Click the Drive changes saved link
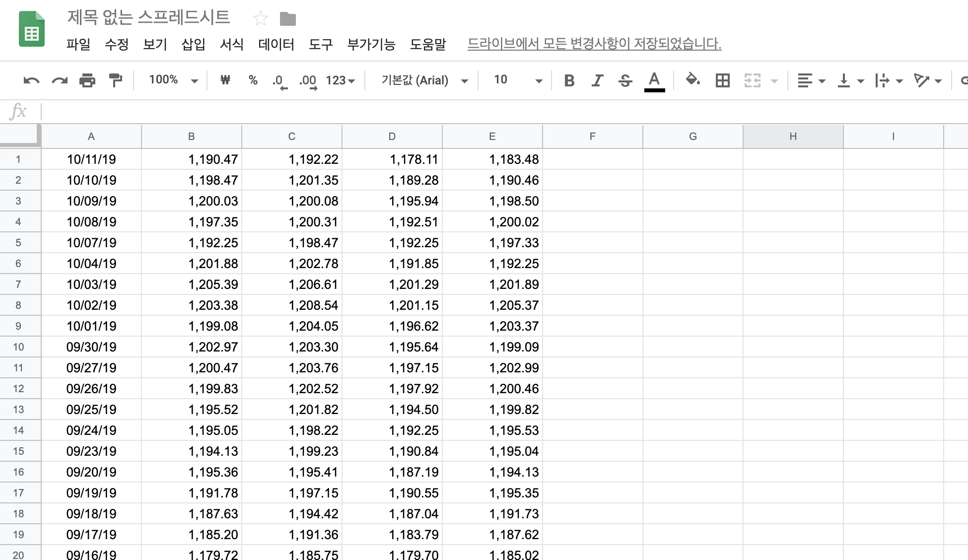Viewport: 968px width, 560px height. click(594, 44)
